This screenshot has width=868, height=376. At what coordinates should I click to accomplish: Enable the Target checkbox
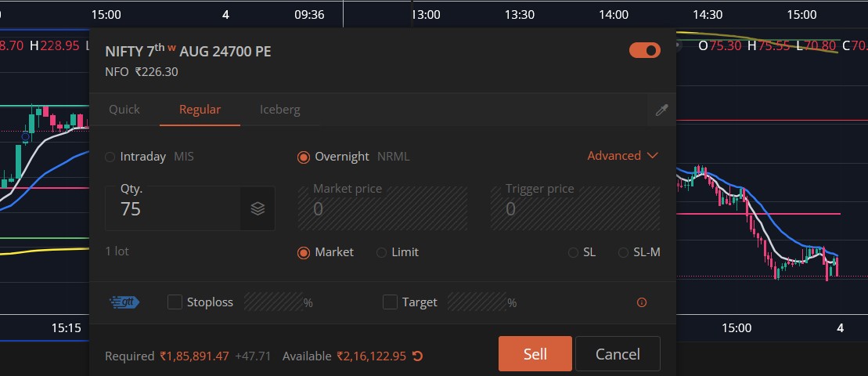pos(391,302)
